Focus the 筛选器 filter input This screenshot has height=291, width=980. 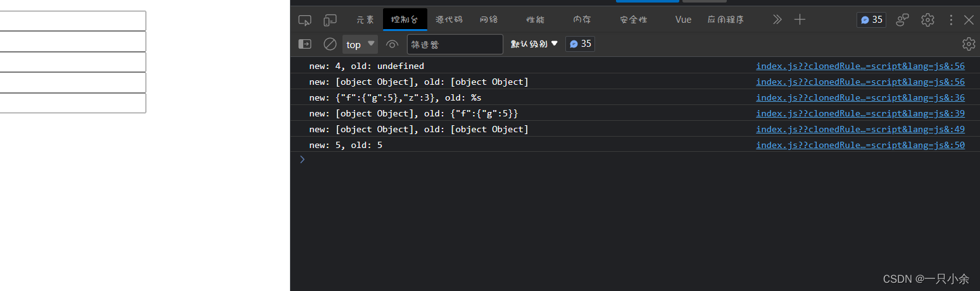[455, 44]
